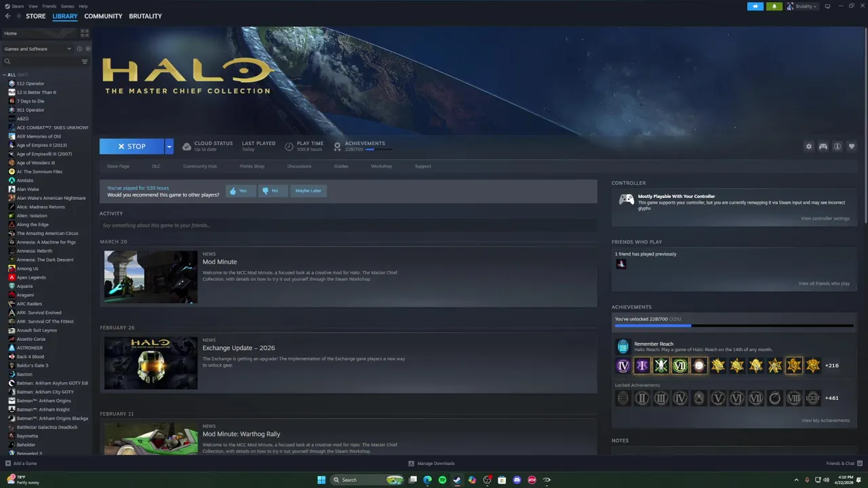Image resolution: width=868 pixels, height=488 pixels.
Task: Open the Points Shop link
Action: point(252,166)
